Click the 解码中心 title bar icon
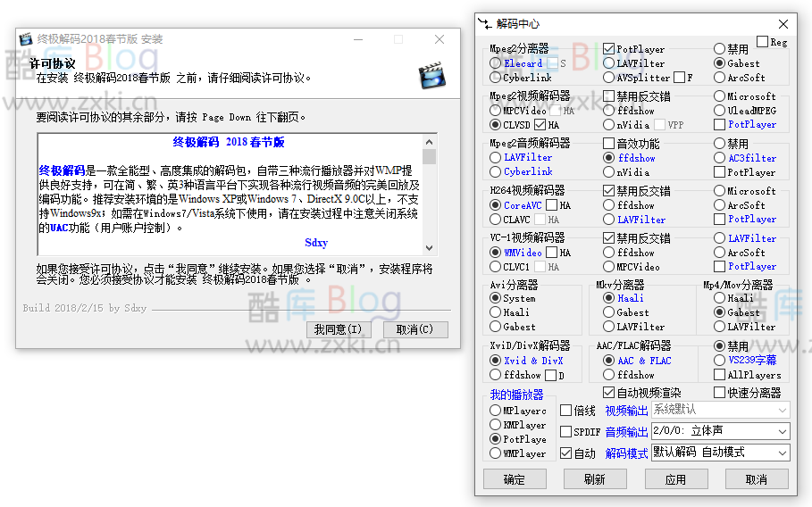The image size is (812, 507). (x=485, y=24)
